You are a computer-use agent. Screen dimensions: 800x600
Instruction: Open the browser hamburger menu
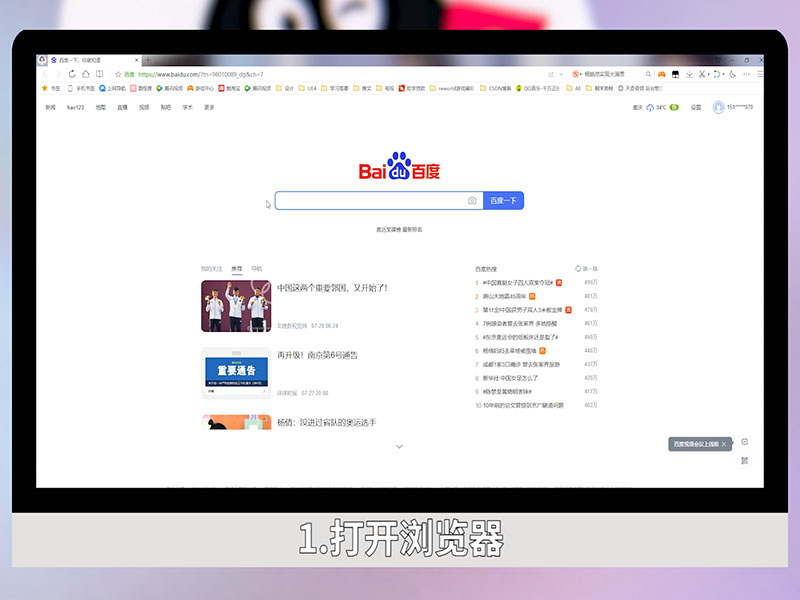760,74
